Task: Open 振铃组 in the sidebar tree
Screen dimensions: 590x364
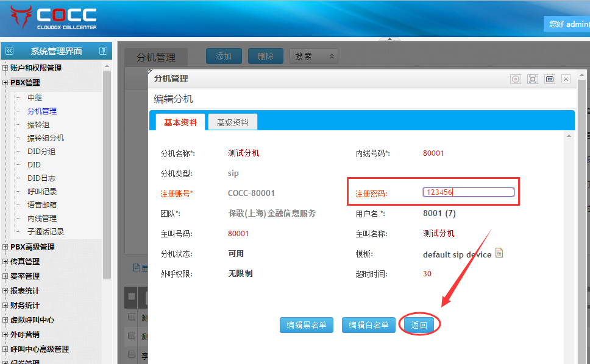Action: tap(38, 125)
